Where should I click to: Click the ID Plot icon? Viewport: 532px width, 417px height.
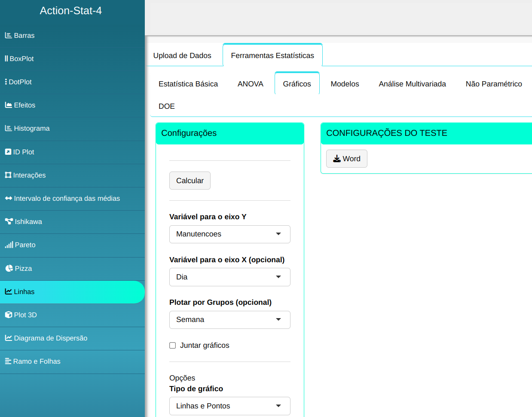point(8,152)
